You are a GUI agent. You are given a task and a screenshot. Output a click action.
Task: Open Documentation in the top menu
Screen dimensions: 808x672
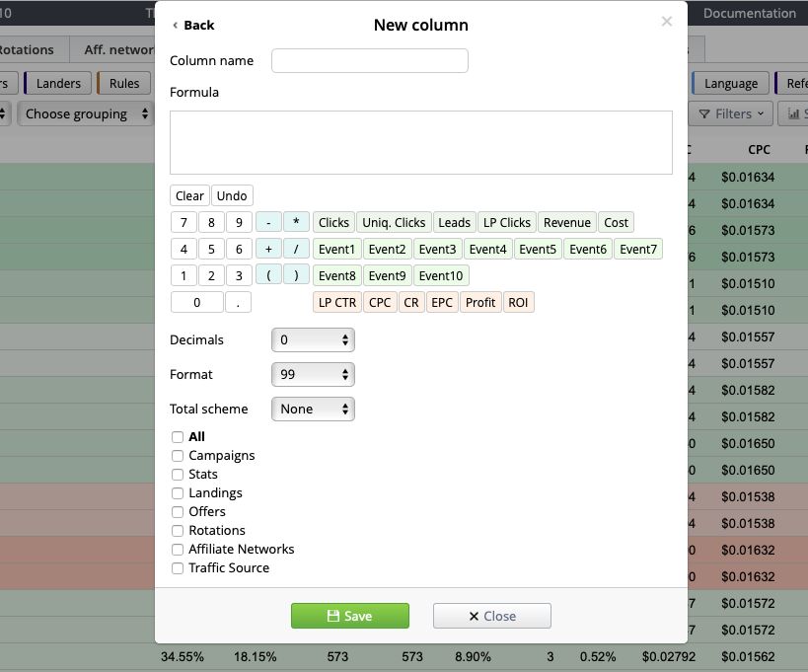tap(749, 14)
